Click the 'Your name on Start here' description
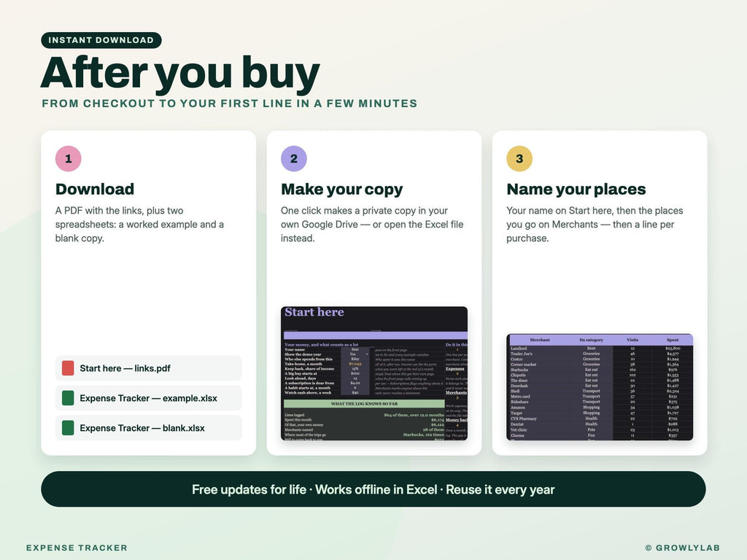The height and width of the screenshot is (560, 747). [595, 225]
